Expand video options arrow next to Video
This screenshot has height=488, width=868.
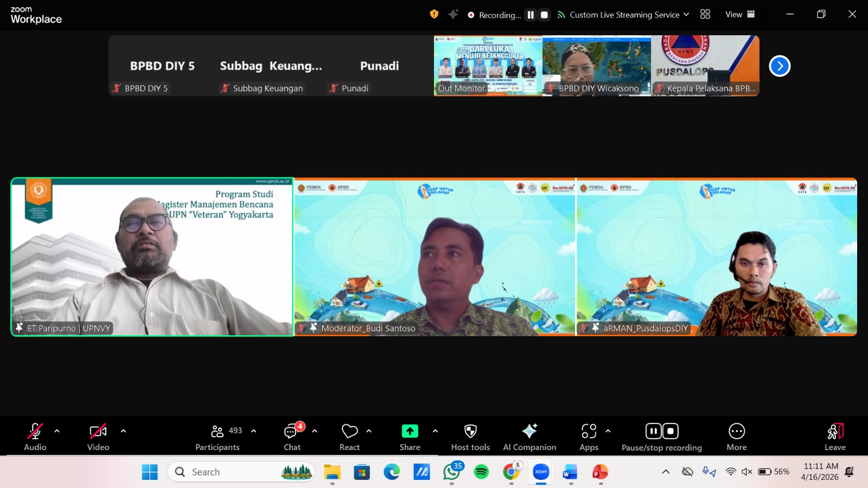[123, 431]
